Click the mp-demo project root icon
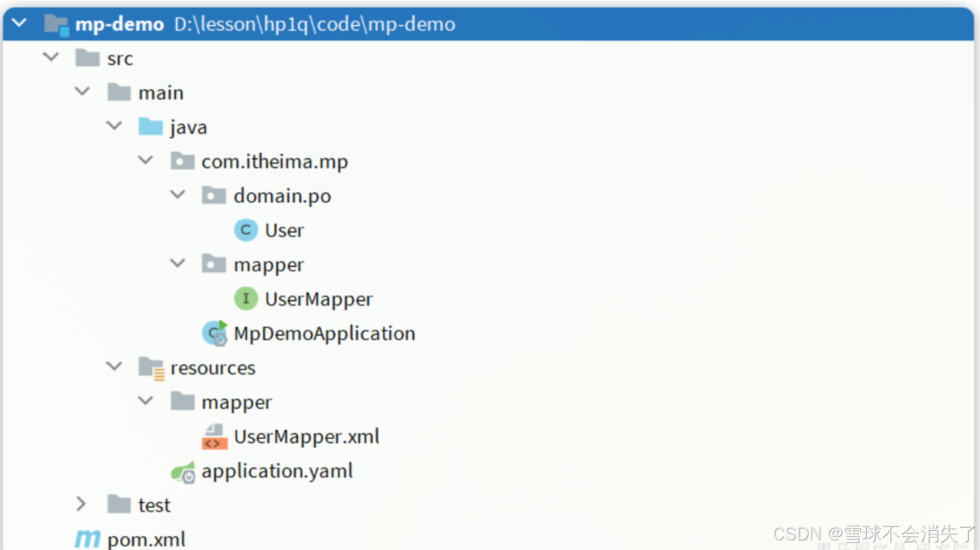Viewport: 980px width, 550px height. (x=56, y=24)
